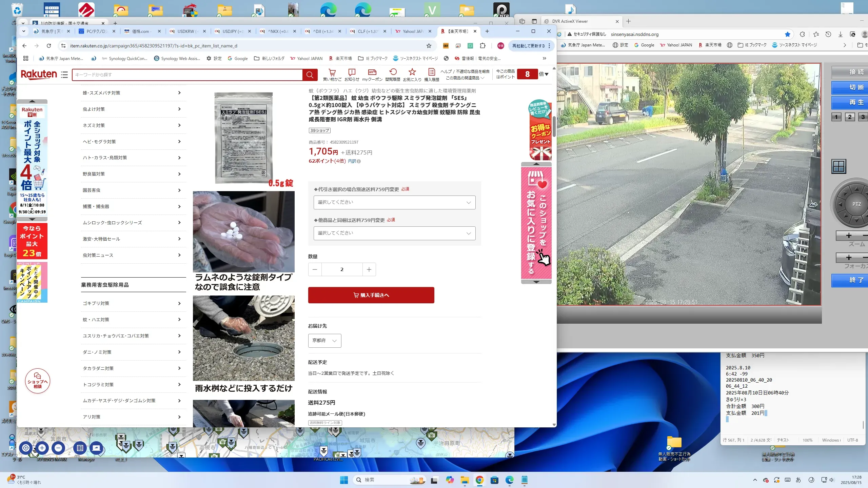Open お気に入り favorites star icon
The image size is (868, 488).
412,73
